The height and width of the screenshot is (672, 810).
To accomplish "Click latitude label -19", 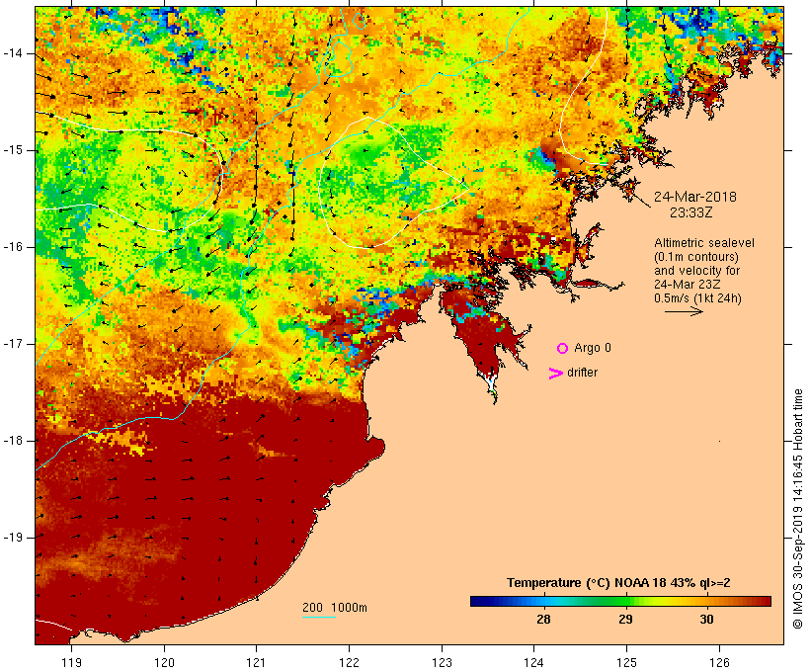I will [13, 538].
